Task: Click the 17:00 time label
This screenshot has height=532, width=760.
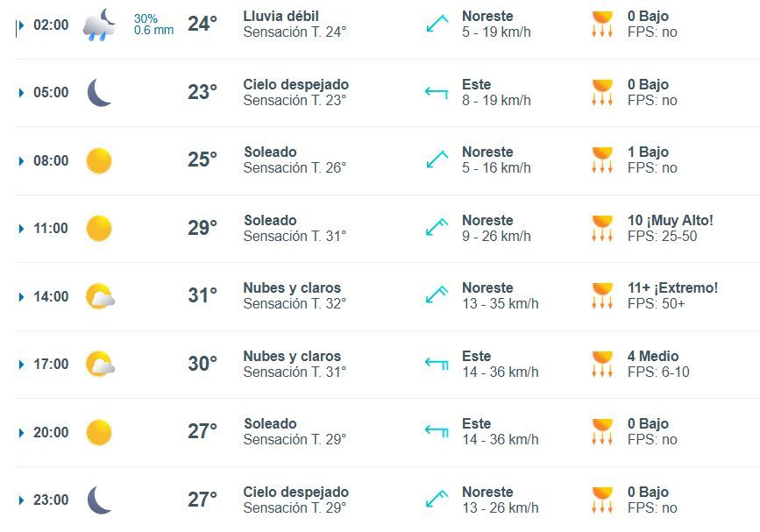Action: [x=51, y=365]
